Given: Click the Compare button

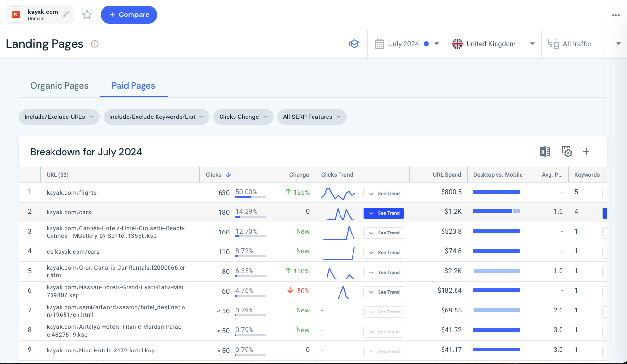Looking at the screenshot, I should coord(129,15).
